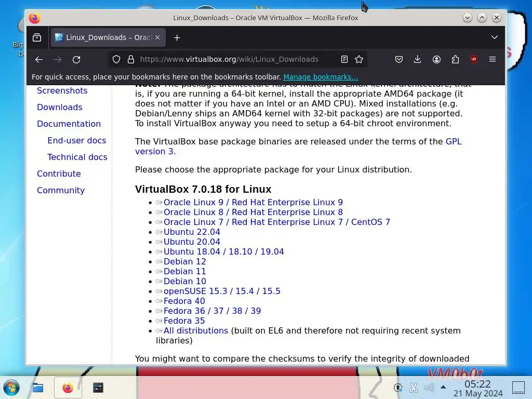Click the volume speaker tray icon
This screenshot has width=532, height=399.
[x=429, y=388]
